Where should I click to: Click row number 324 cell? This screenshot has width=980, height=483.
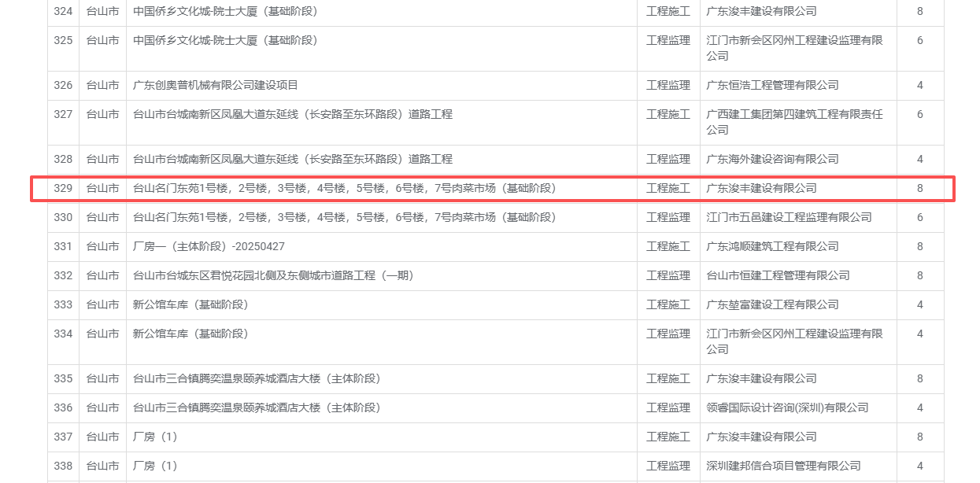63,11
